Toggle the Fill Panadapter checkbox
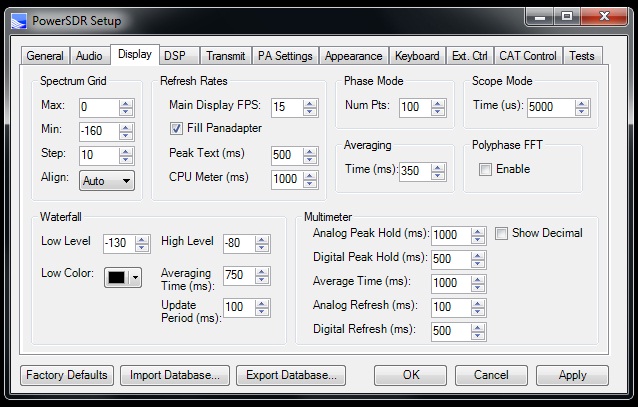This screenshot has height=407, width=638. [x=176, y=129]
